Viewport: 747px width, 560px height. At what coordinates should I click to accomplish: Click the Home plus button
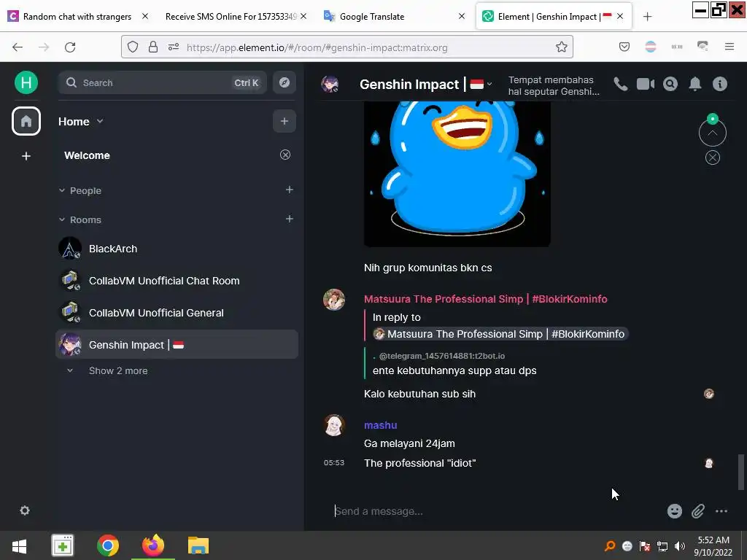tap(285, 121)
